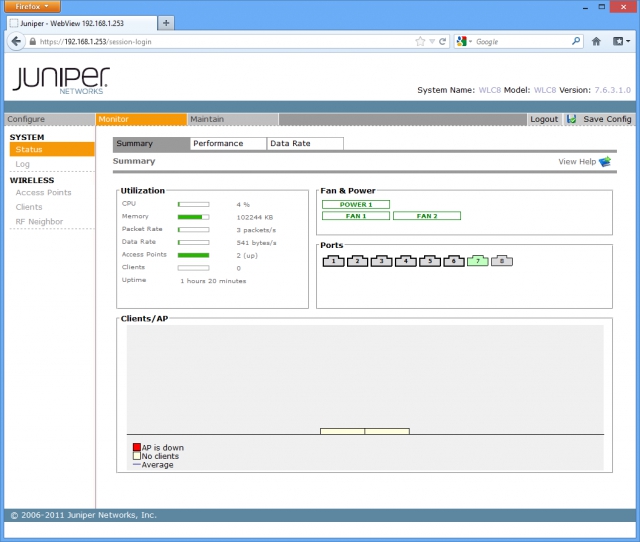640x542 pixels.
Task: Select port 2 icon
Action: [x=358, y=261]
